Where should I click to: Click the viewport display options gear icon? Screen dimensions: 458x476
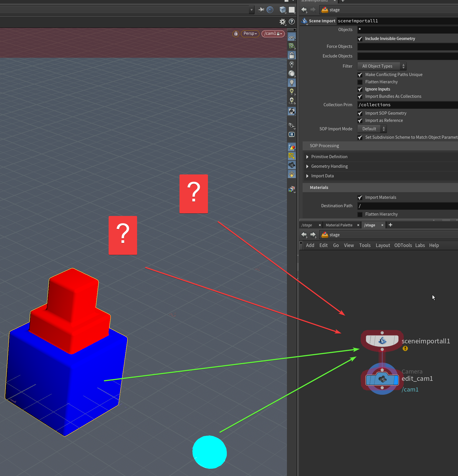point(282,22)
